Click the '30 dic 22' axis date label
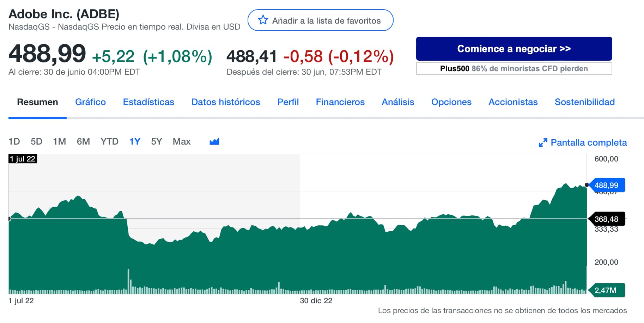Image resolution: width=644 pixels, height=323 pixels. (316, 301)
